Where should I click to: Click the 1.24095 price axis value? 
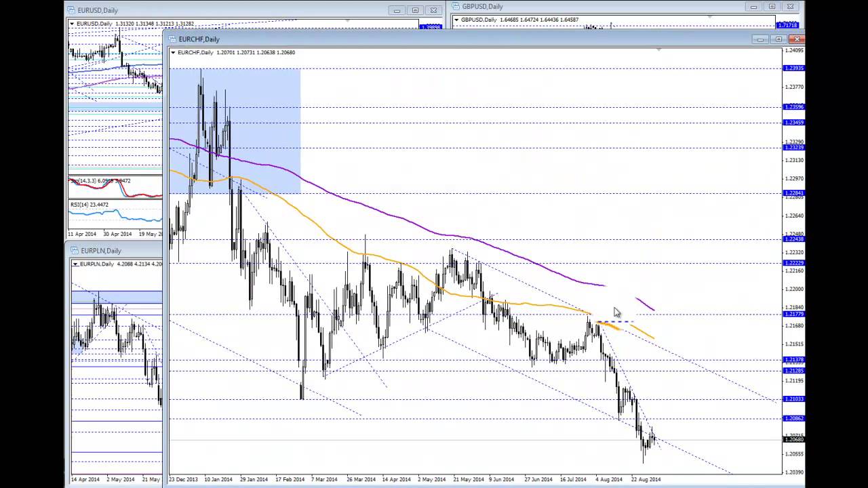coord(794,50)
